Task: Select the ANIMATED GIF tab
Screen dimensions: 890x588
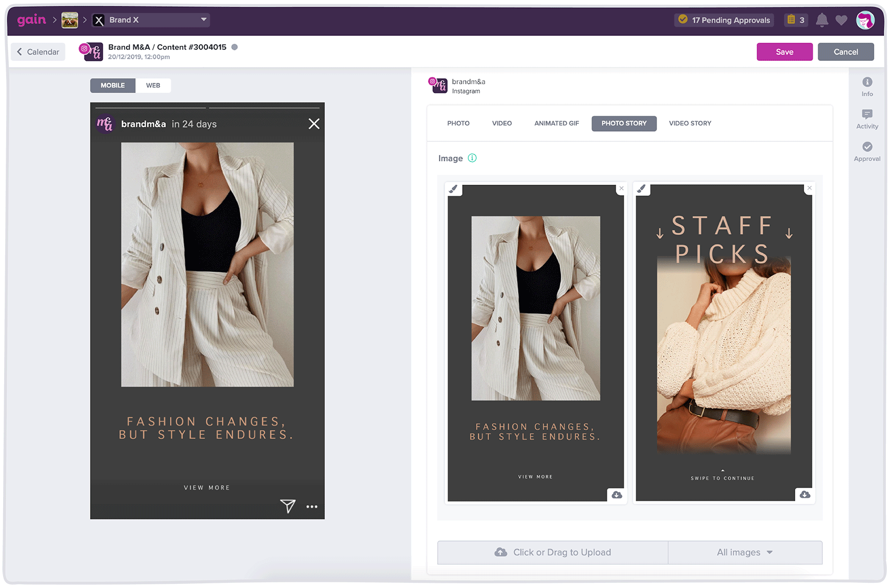Action: tap(556, 123)
